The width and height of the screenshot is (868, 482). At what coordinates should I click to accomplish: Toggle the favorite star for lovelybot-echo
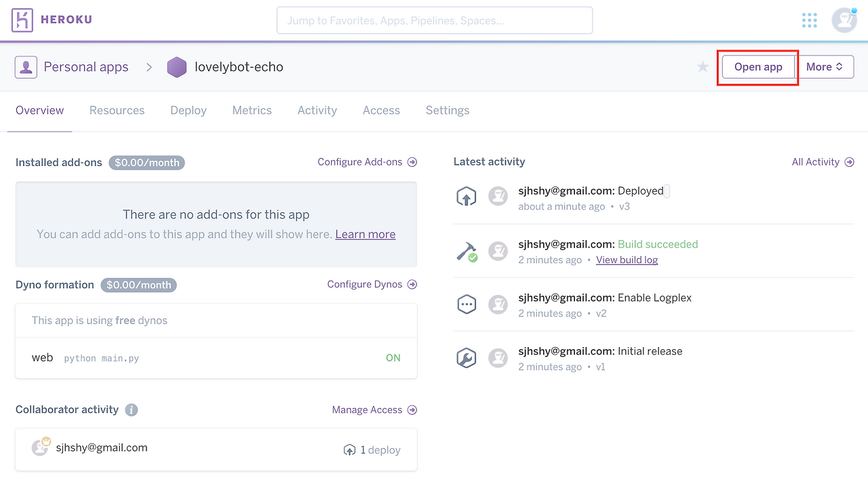point(703,66)
